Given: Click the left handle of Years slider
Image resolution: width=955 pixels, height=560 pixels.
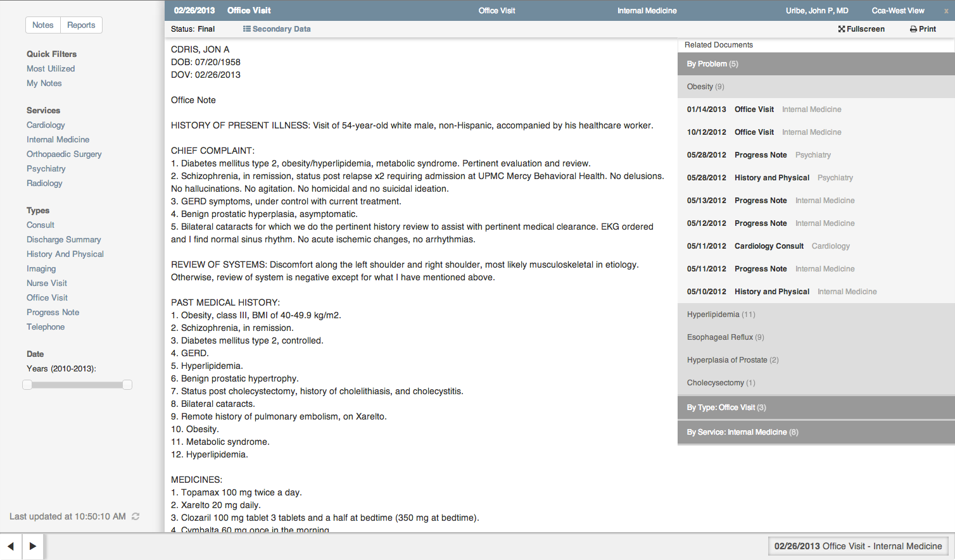Looking at the screenshot, I should point(27,385).
